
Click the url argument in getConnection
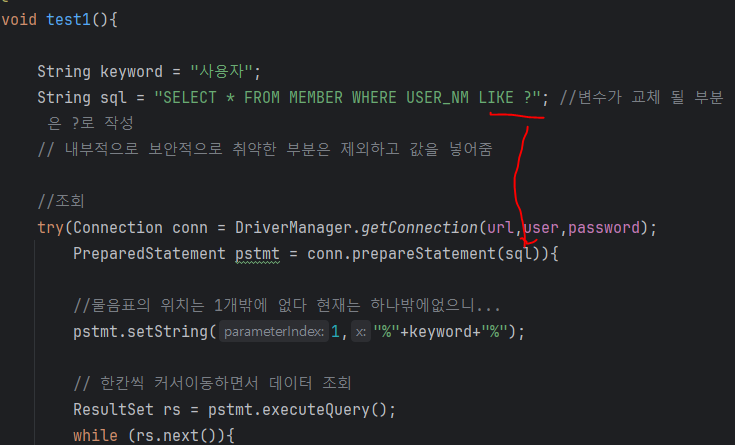click(500, 228)
